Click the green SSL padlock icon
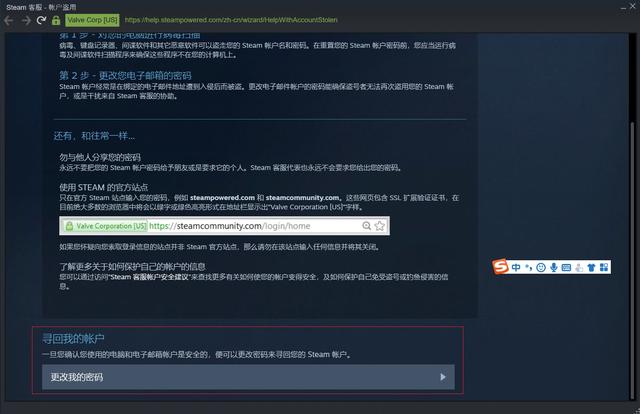This screenshot has height=414, width=640. [56, 20]
